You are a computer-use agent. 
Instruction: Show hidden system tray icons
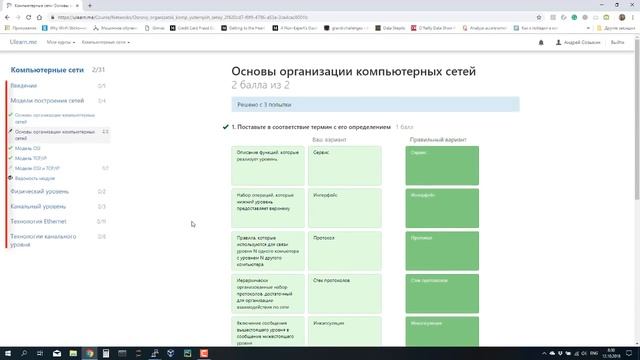(x=544, y=353)
